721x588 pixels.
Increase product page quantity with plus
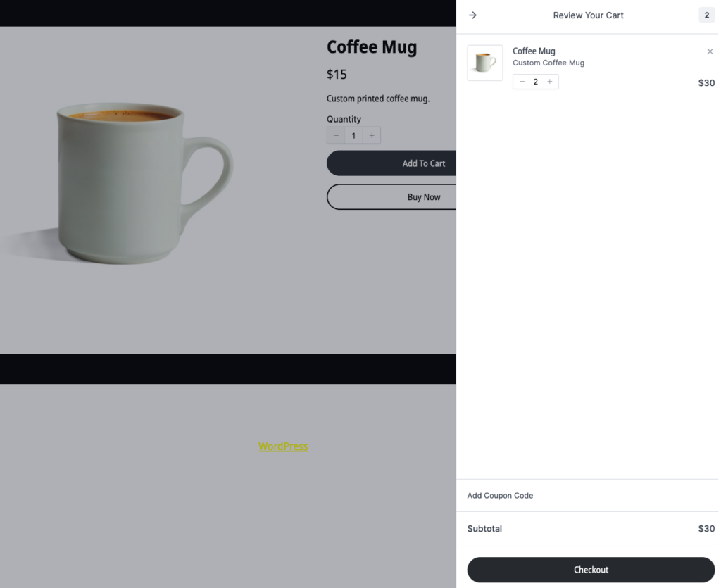tap(372, 136)
